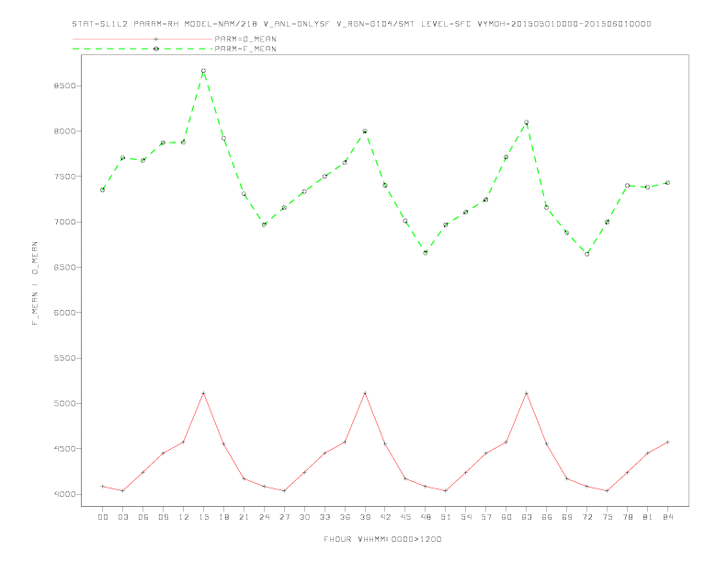Click the 78 x-axis tick label

pos(627,517)
